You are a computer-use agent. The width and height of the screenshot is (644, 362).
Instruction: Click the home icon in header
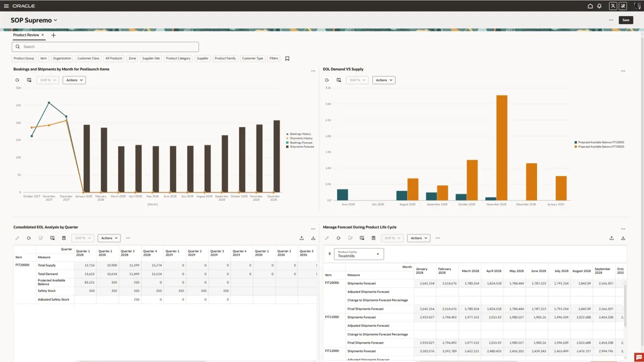pos(590,6)
